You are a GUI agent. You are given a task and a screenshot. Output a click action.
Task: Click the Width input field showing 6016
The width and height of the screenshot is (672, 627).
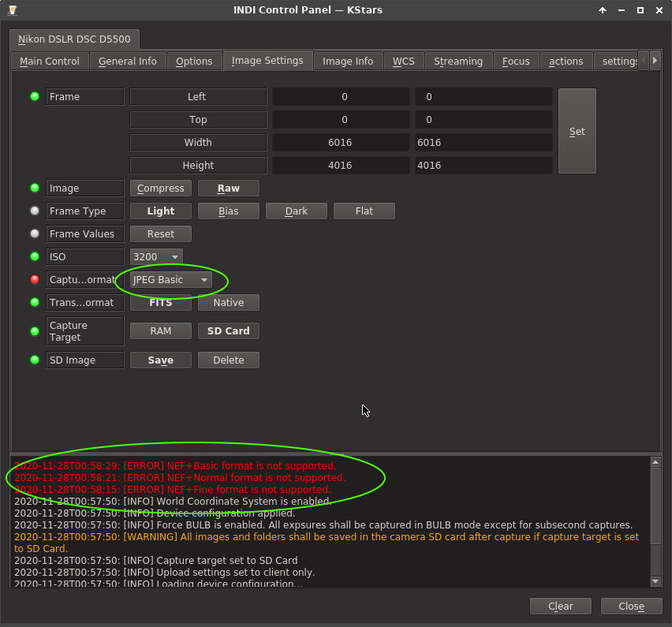click(x=483, y=142)
